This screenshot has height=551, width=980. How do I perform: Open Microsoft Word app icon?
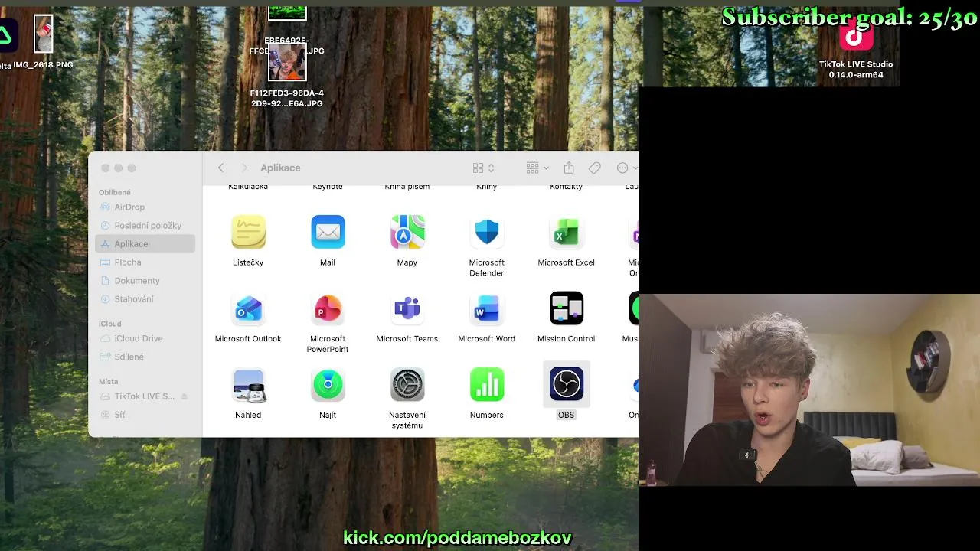point(487,308)
